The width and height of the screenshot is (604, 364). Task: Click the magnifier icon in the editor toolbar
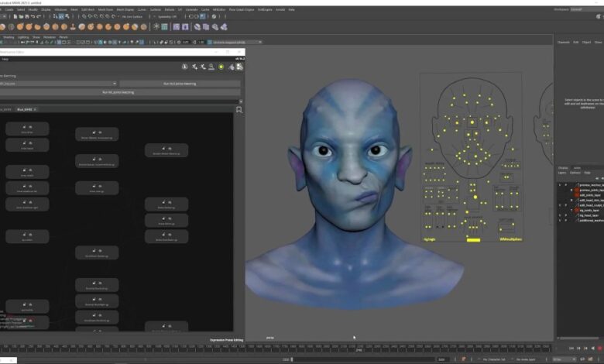[211, 67]
